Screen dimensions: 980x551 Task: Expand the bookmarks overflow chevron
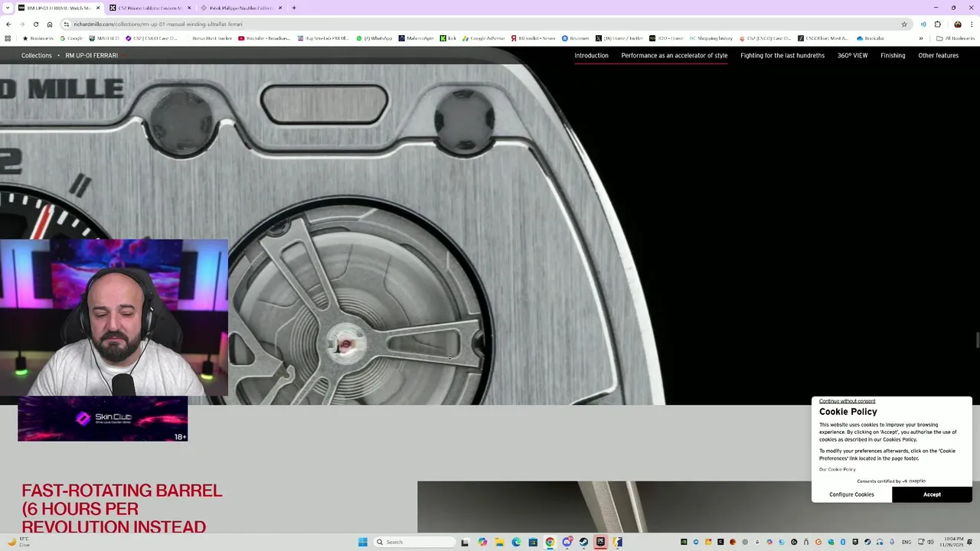coord(921,38)
